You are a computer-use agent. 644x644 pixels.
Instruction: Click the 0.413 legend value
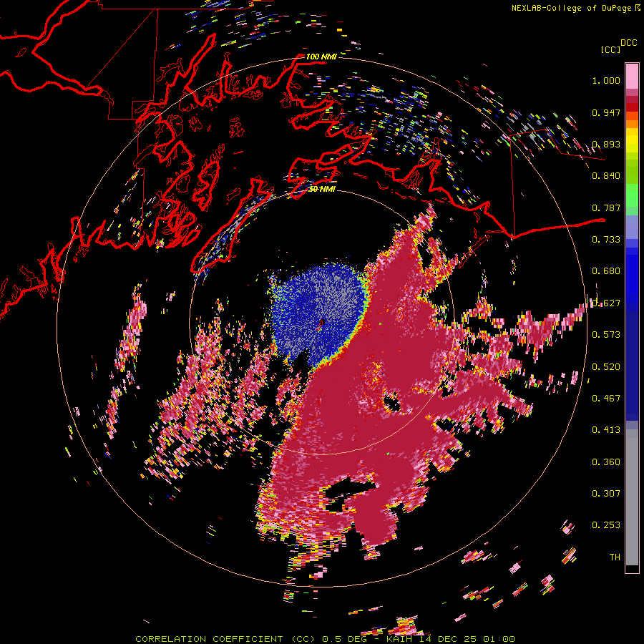606,430
